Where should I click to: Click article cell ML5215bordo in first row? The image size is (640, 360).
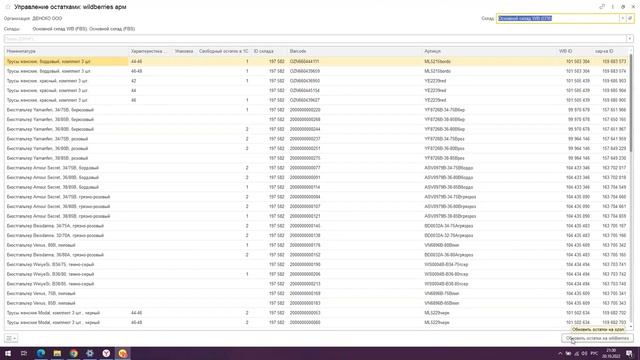(x=438, y=61)
